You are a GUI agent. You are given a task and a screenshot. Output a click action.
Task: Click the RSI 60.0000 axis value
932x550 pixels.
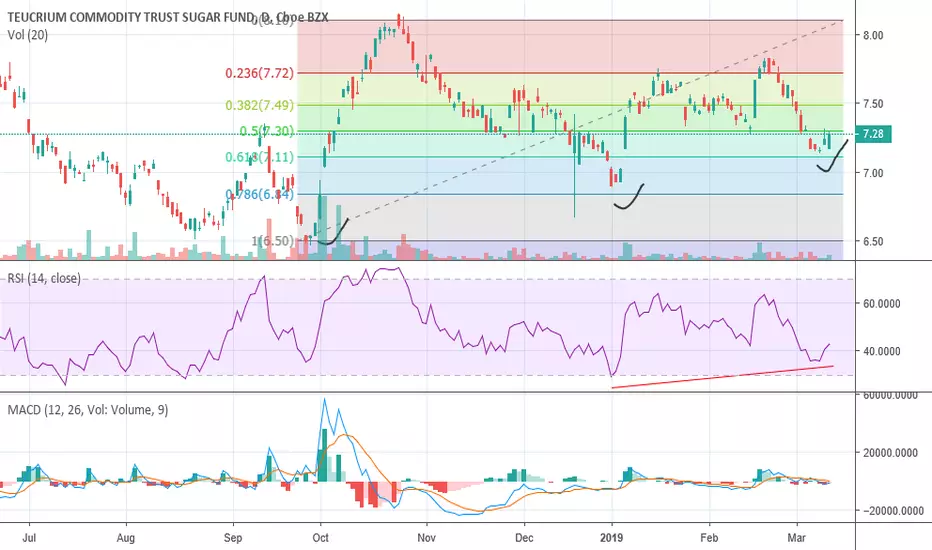881,304
